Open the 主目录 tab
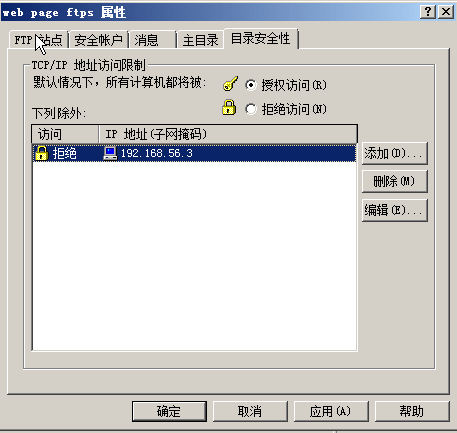Screen dimensions: 457x433 coord(200,40)
